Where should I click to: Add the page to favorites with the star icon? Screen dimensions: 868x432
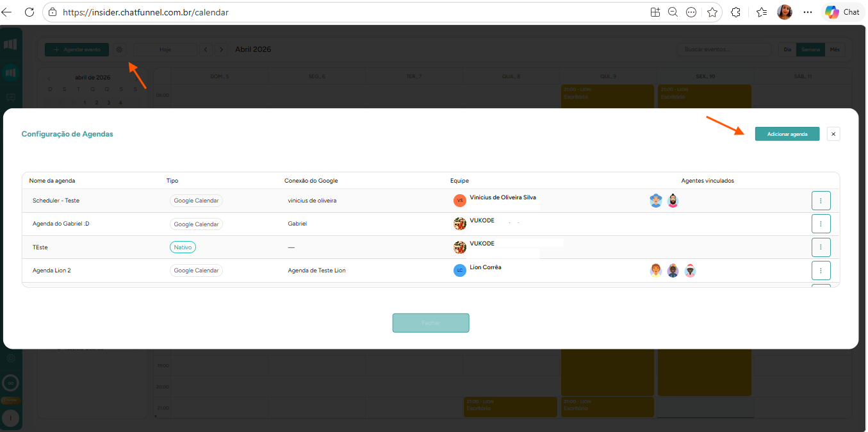point(712,12)
